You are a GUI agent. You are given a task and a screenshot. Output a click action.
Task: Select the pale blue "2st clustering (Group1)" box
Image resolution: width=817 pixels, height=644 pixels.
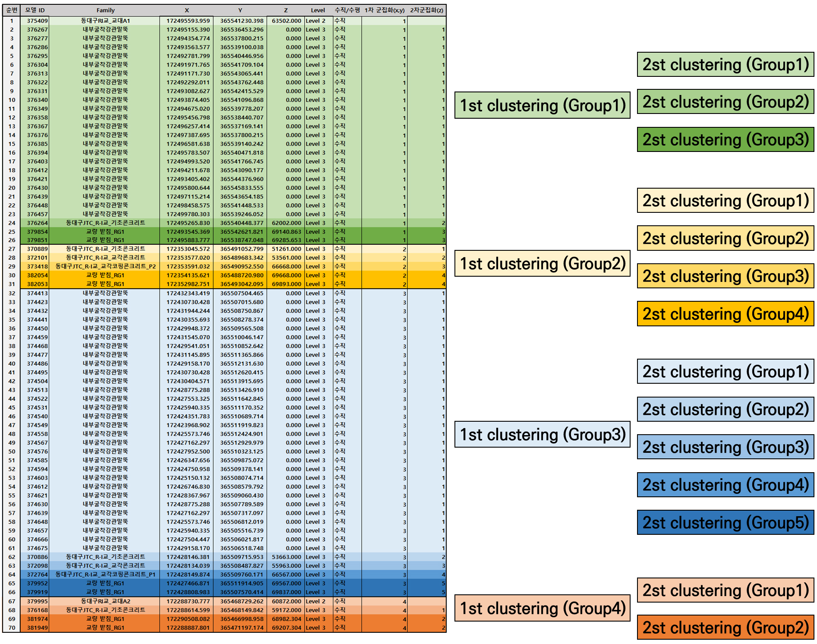coord(726,371)
